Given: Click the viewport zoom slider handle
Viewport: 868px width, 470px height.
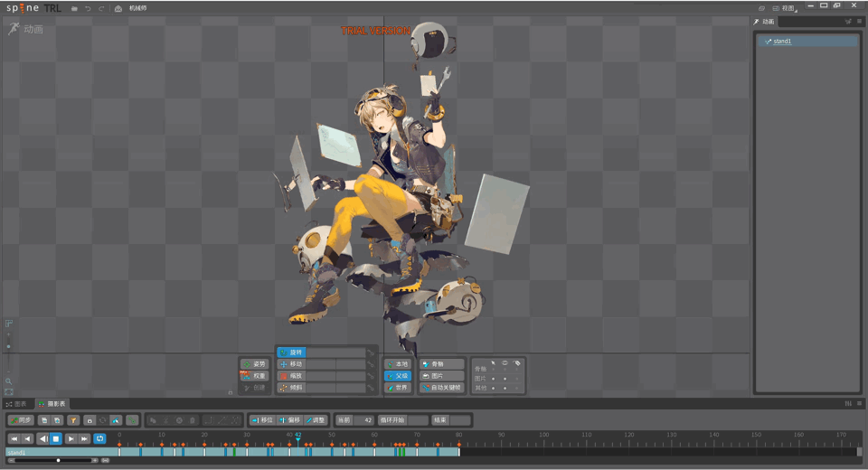Looking at the screenshot, I should point(8,346).
